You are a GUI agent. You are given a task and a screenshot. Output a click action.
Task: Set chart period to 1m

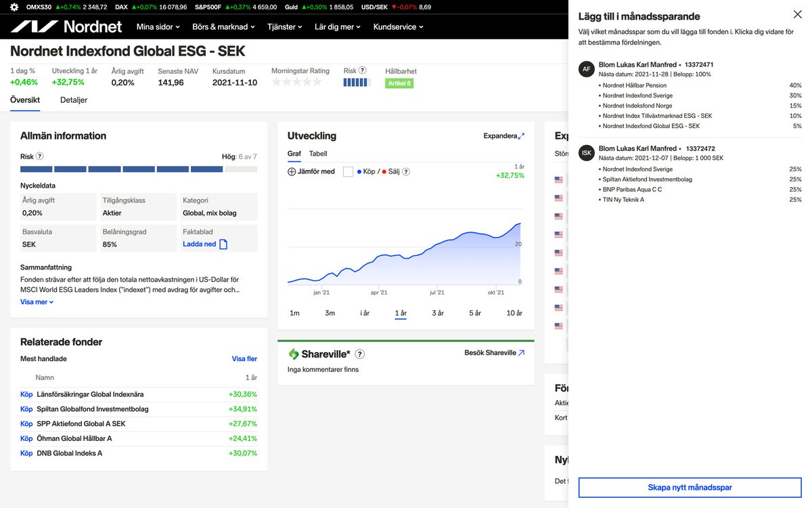[294, 313]
